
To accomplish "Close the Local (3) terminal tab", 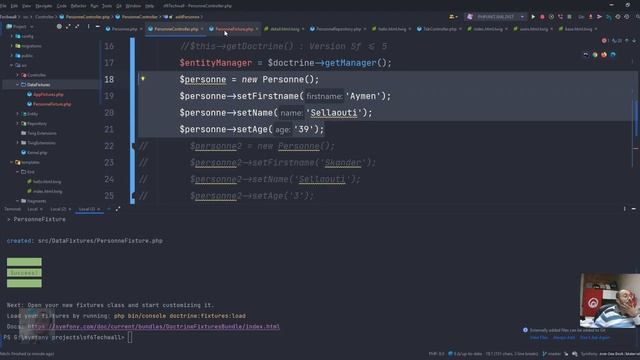I will 99,209.
